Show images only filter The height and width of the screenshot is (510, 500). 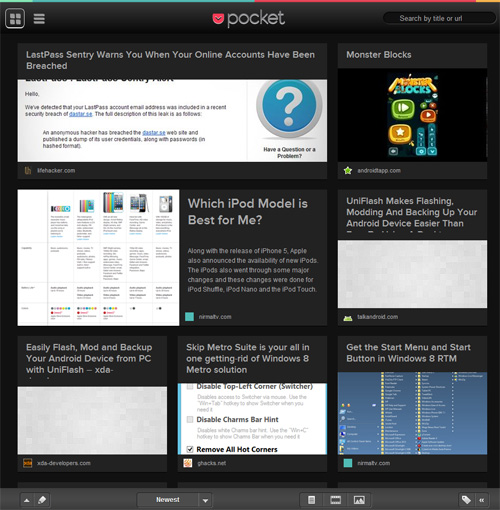point(359,500)
